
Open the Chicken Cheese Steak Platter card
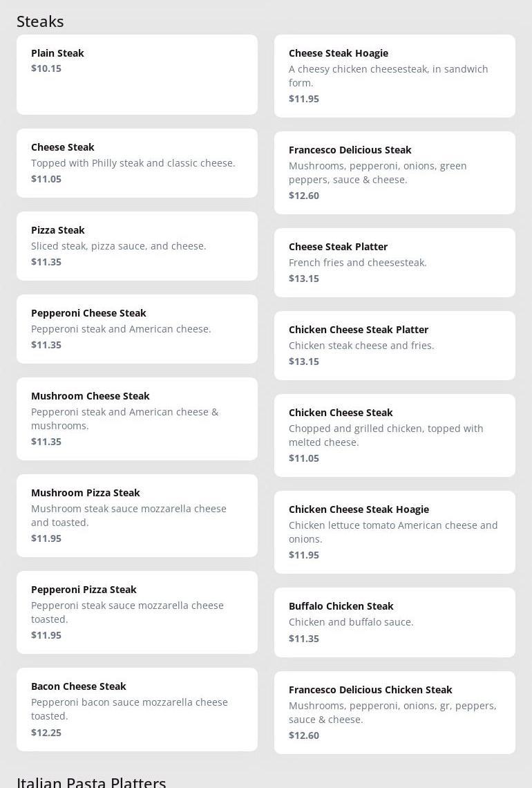(395, 346)
